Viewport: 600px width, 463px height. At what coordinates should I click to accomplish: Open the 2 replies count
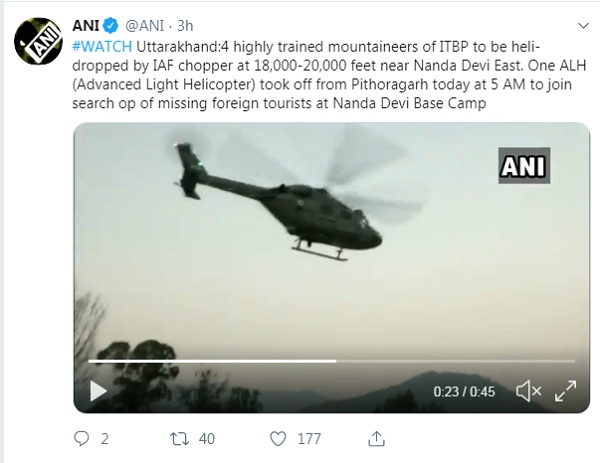click(x=106, y=437)
